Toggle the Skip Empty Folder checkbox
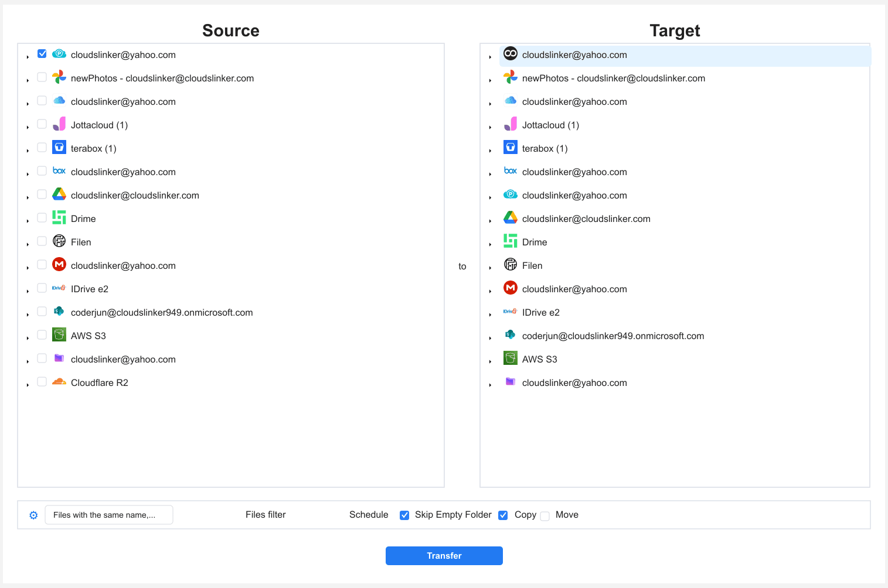This screenshot has height=588, width=888. point(404,515)
